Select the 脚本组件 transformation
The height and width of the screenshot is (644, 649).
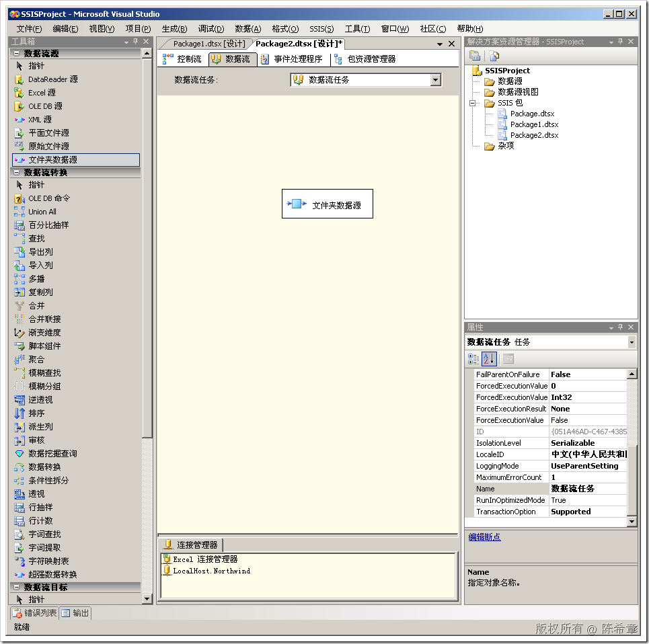click(44, 346)
